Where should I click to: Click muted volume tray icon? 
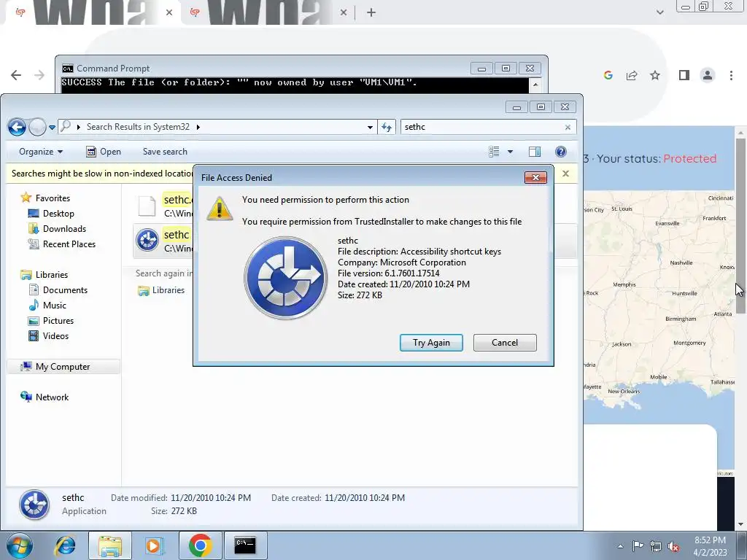coord(673,546)
